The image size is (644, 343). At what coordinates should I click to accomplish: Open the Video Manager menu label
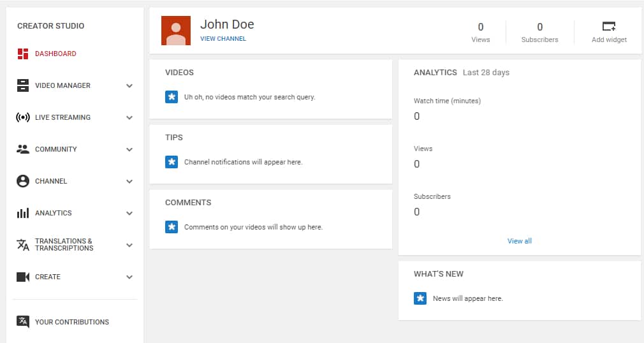click(62, 85)
